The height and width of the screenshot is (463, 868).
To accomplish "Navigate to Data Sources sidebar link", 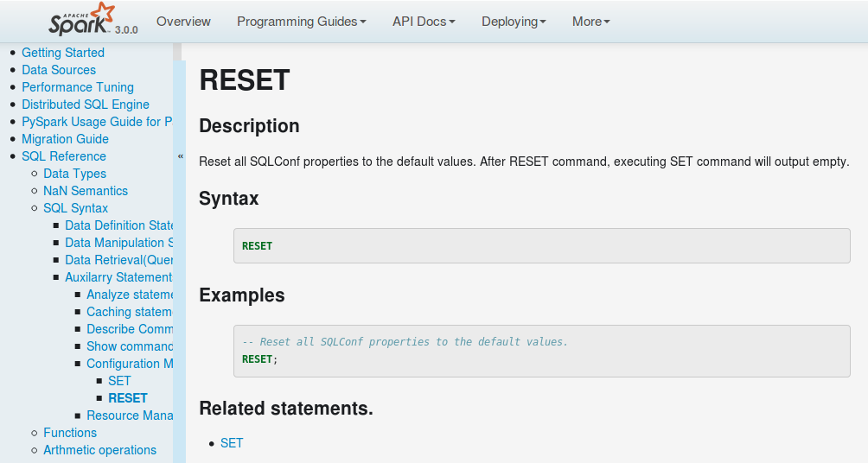I will point(59,70).
